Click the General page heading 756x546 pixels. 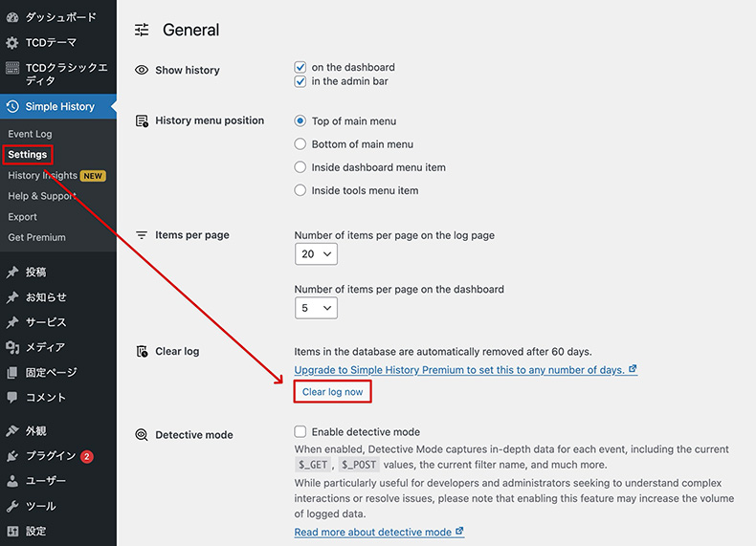[x=191, y=30]
